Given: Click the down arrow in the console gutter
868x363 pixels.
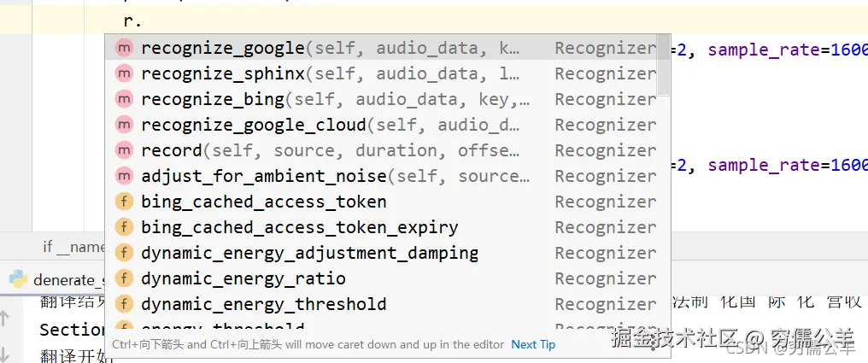Looking at the screenshot, I should (5, 353).
